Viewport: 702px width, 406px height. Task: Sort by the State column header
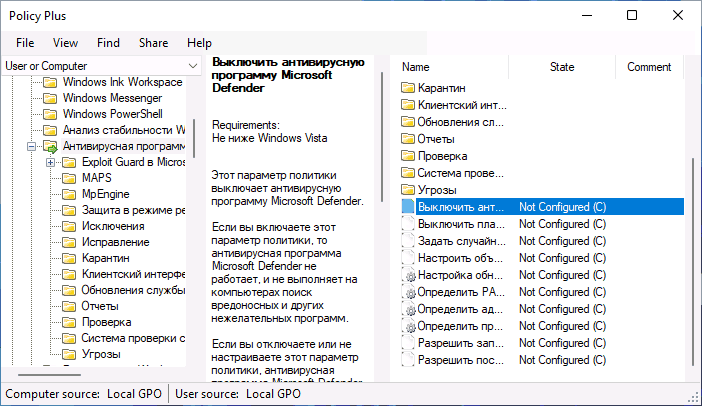click(562, 67)
